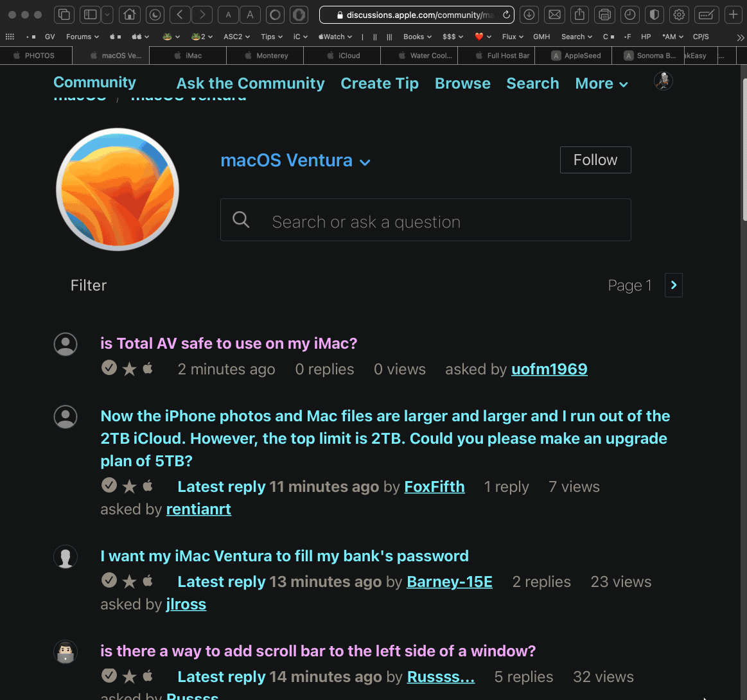The image size is (747, 700).
Task: Open the red heart bookmarks folder
Action: pos(482,37)
